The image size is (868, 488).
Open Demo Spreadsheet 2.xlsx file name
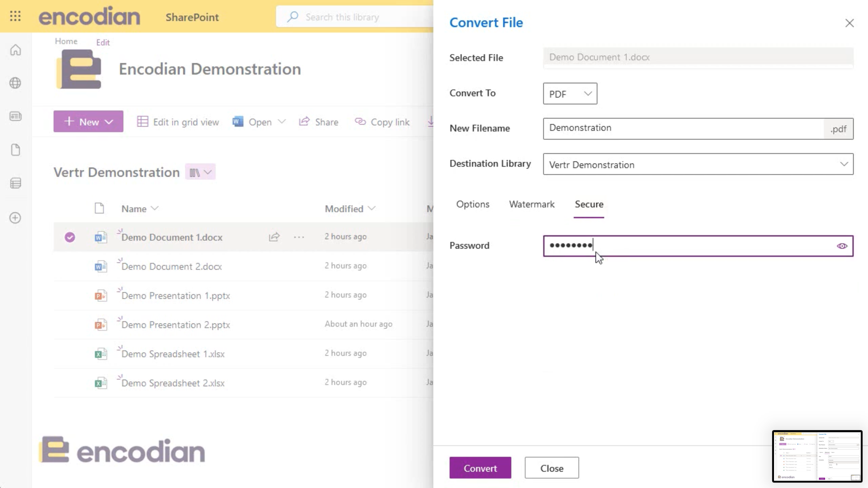(173, 383)
